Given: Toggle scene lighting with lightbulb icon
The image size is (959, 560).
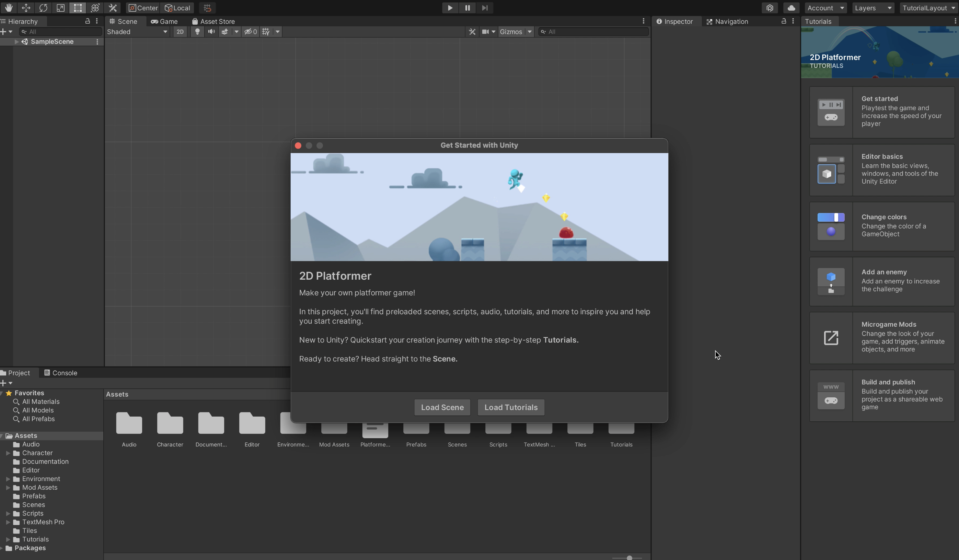Looking at the screenshot, I should point(197,32).
